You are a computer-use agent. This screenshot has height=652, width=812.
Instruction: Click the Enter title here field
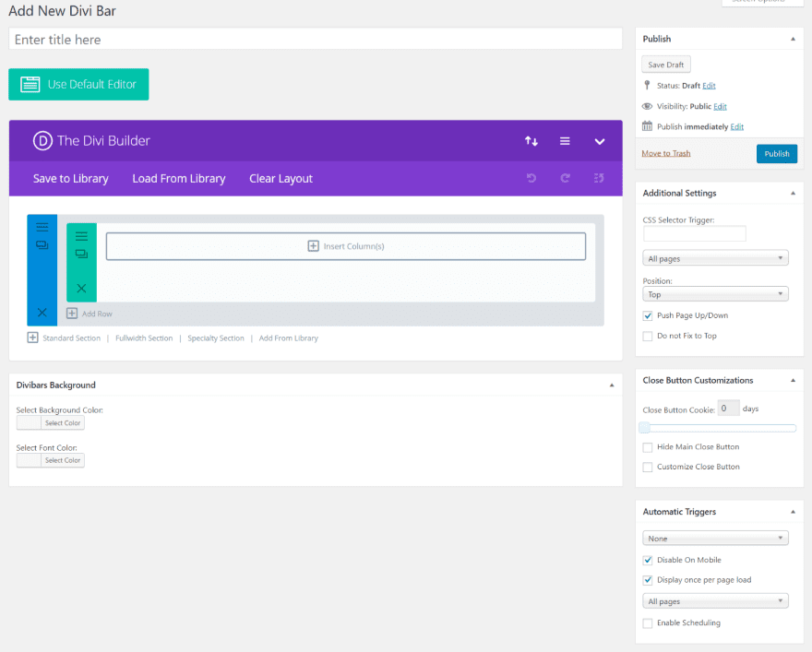[x=316, y=40]
